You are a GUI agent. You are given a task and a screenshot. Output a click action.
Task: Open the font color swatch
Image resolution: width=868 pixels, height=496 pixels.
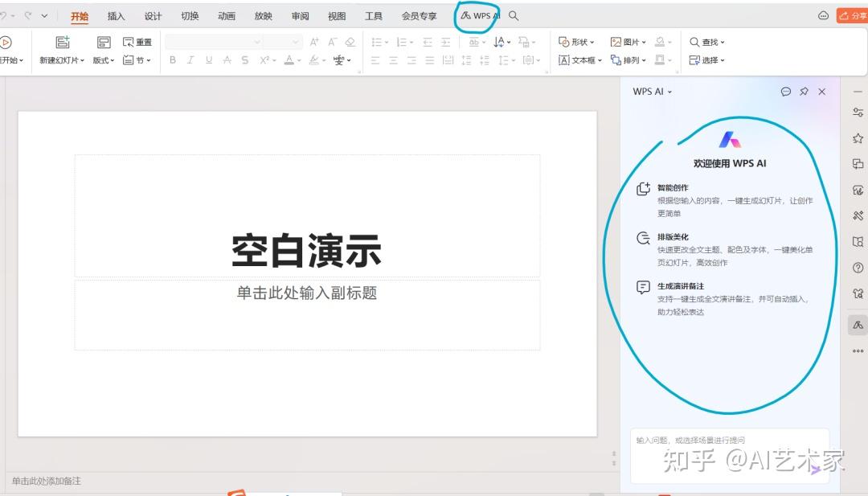point(289,59)
